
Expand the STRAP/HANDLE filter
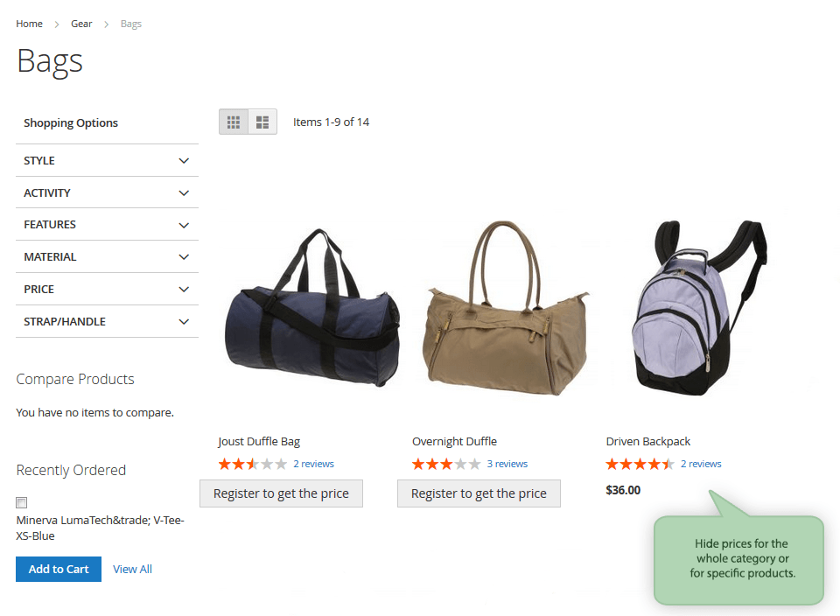point(107,321)
